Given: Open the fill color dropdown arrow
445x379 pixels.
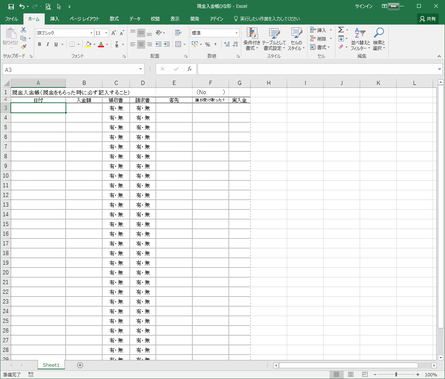Looking at the screenshot, I should click(94, 44).
